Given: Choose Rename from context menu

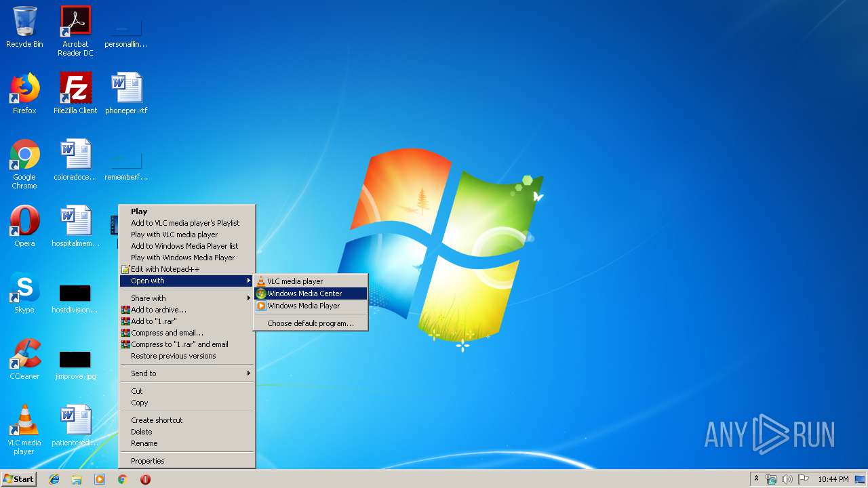Looking at the screenshot, I should [x=187, y=443].
